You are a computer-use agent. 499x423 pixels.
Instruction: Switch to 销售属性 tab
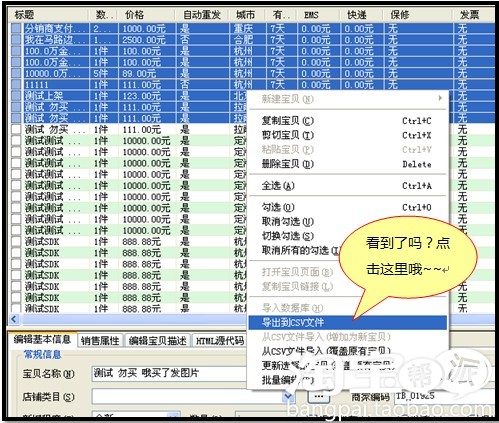click(100, 341)
